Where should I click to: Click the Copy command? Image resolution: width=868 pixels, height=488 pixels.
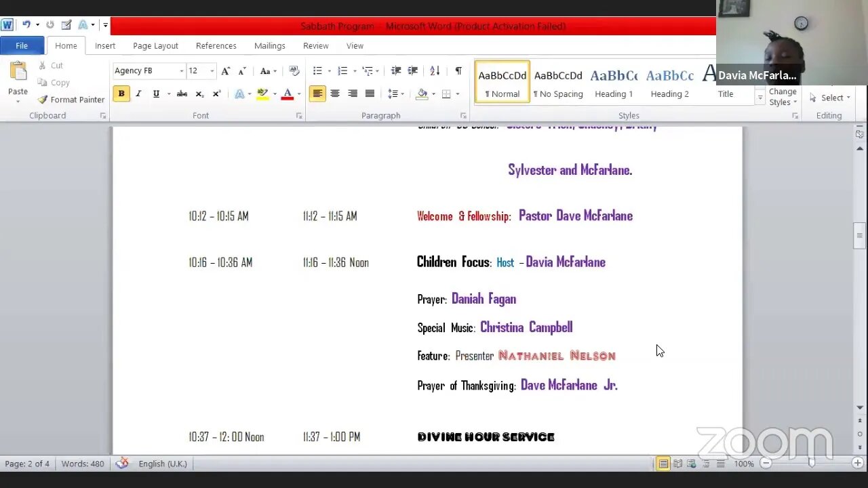coord(54,83)
